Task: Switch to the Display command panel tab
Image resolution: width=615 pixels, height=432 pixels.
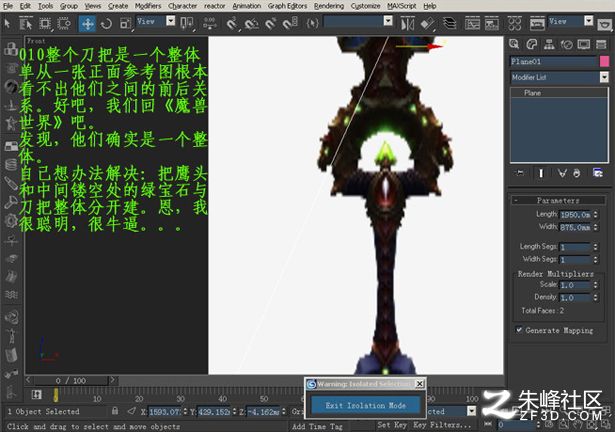Action: 584,44
